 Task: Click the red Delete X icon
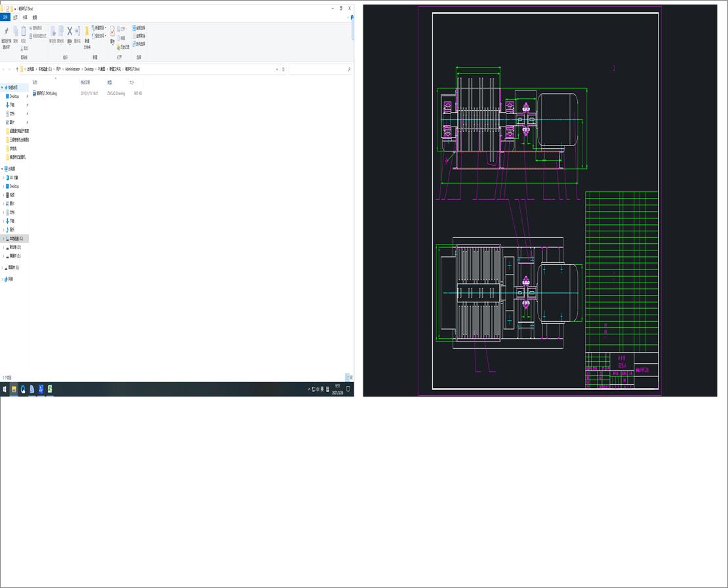pos(70,31)
